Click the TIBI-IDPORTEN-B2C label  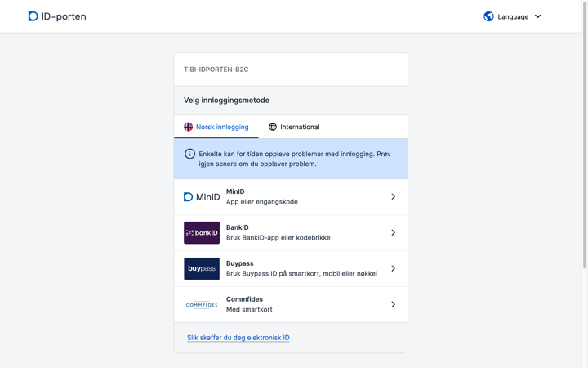[216, 70]
